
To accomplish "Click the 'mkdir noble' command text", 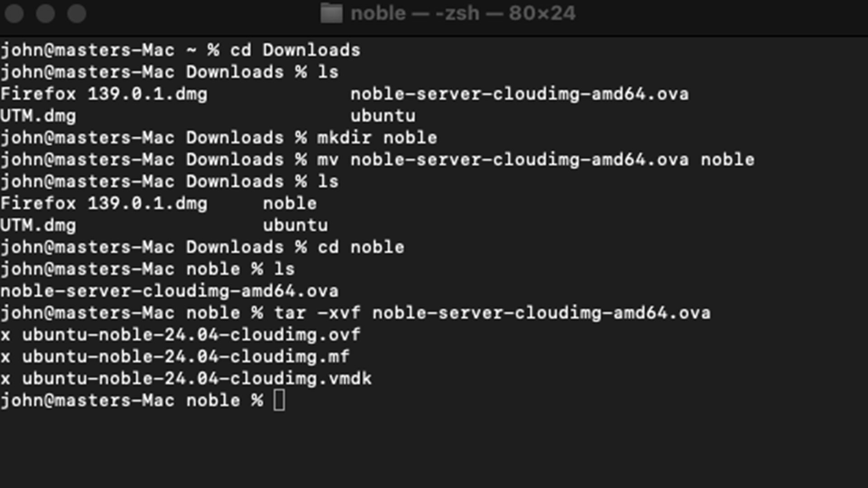I will pyautogui.click(x=377, y=137).
